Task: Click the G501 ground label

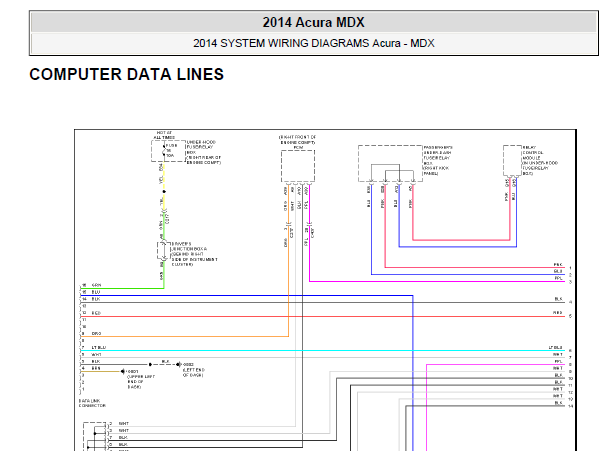Action: point(132,371)
